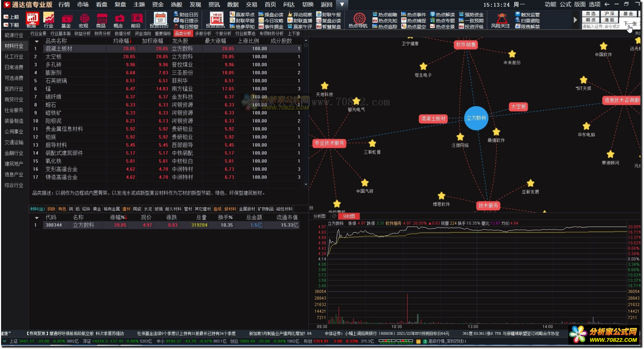Screen dimensions: 644x349
Task: Open the 行业 industry chart icon
Action: pyautogui.click(x=49, y=20)
